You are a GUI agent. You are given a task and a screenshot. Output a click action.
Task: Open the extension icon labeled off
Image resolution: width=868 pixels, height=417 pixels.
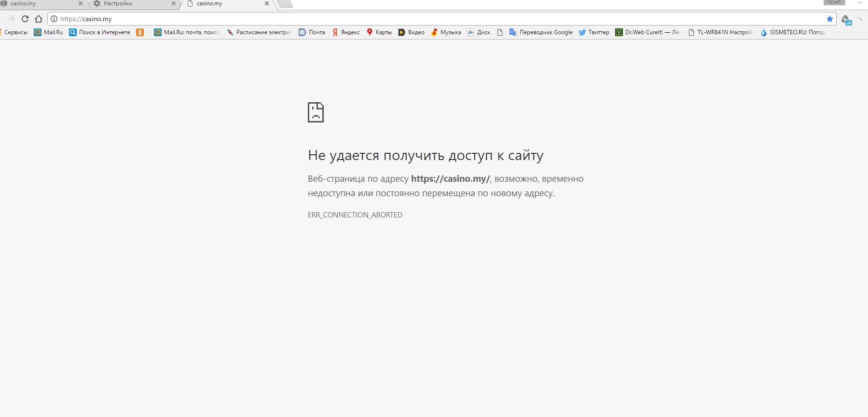click(x=847, y=19)
